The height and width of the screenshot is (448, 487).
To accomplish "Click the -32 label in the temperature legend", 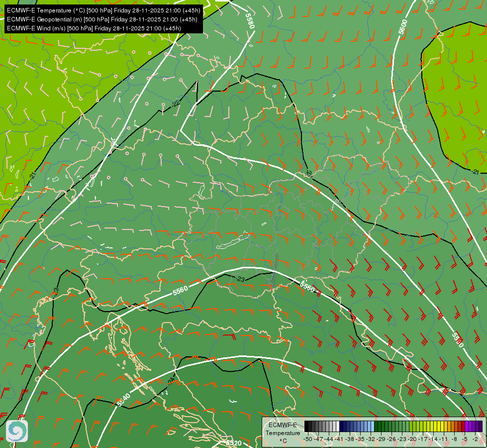I will point(371,439).
